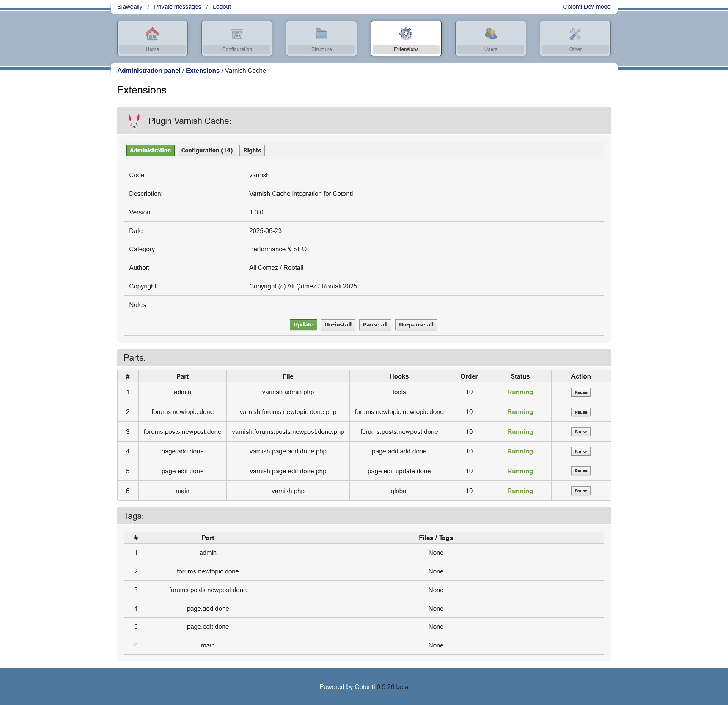Click the Users menu label
Image resolution: width=728 pixels, height=705 pixels.
491,49
